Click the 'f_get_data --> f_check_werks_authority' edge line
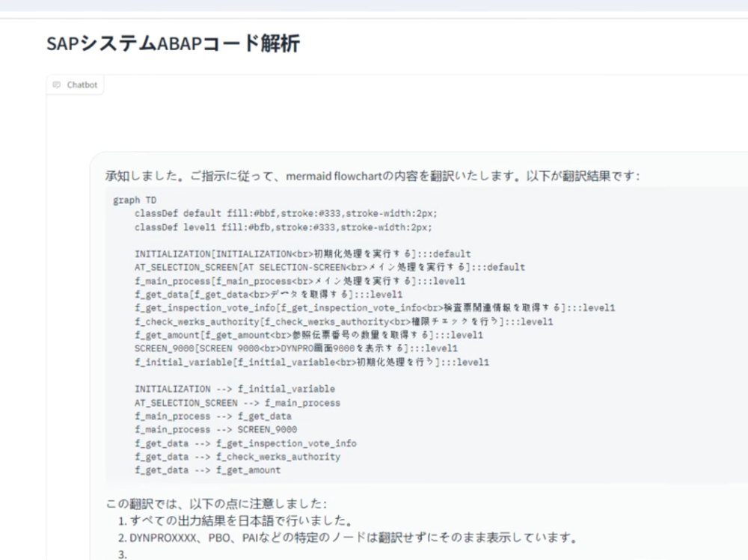 pyautogui.click(x=237, y=457)
